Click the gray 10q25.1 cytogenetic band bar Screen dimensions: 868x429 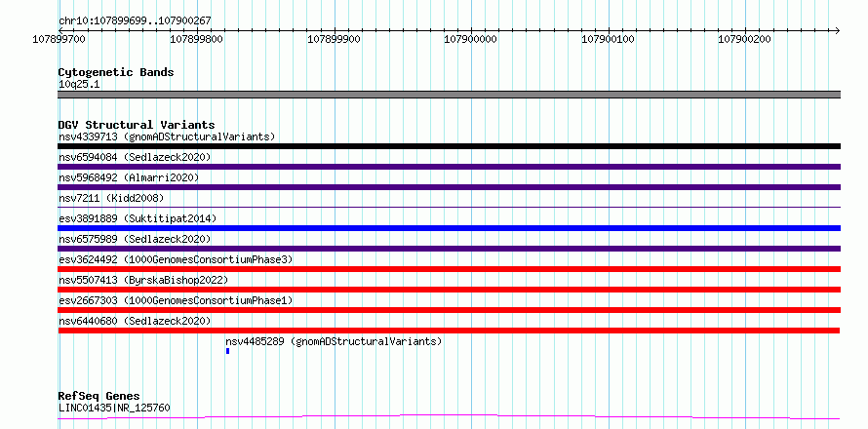click(x=449, y=95)
